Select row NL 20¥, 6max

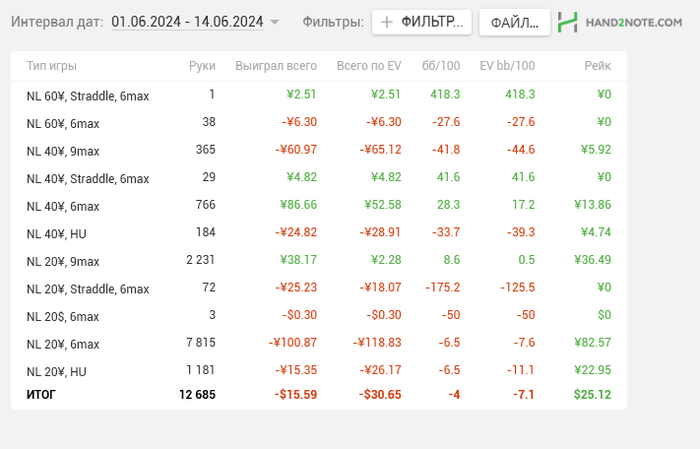coord(319,344)
